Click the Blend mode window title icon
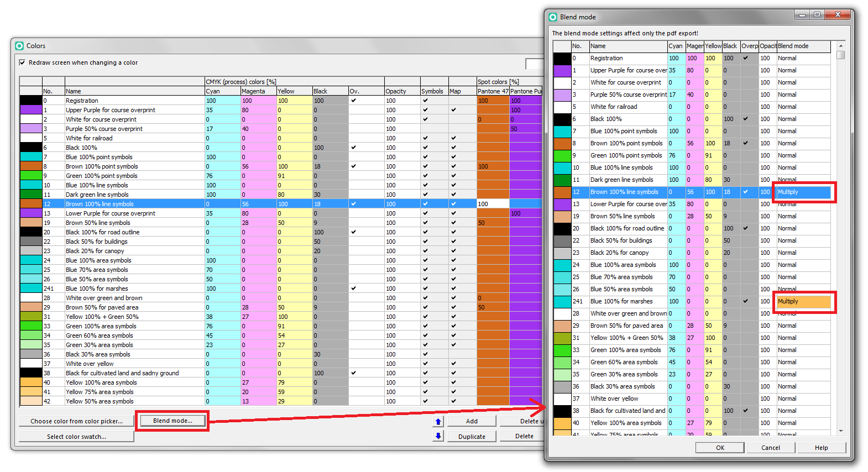868x472 pixels. [553, 17]
